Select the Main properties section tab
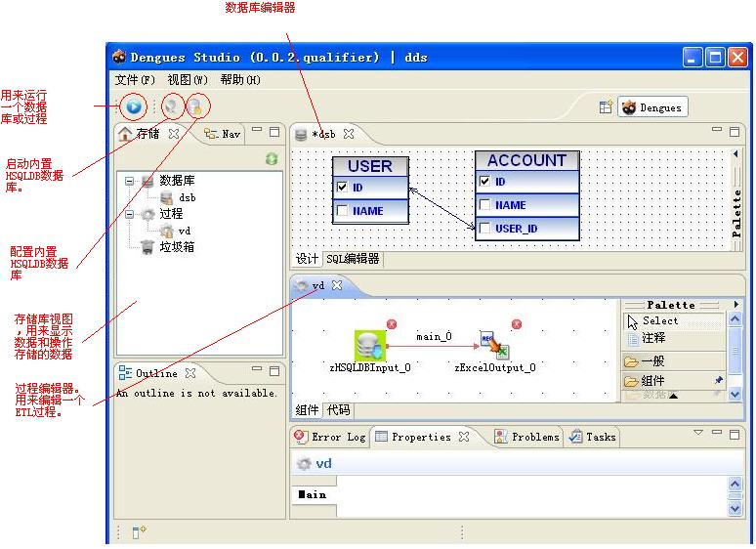The image size is (756, 549). click(x=314, y=495)
